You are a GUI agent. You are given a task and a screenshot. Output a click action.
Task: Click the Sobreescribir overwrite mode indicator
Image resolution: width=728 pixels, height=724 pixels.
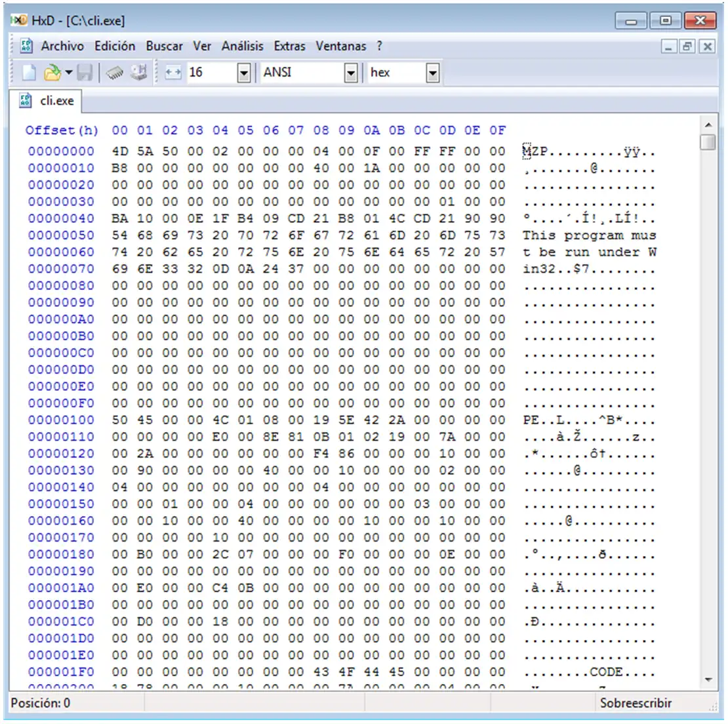coord(635,702)
